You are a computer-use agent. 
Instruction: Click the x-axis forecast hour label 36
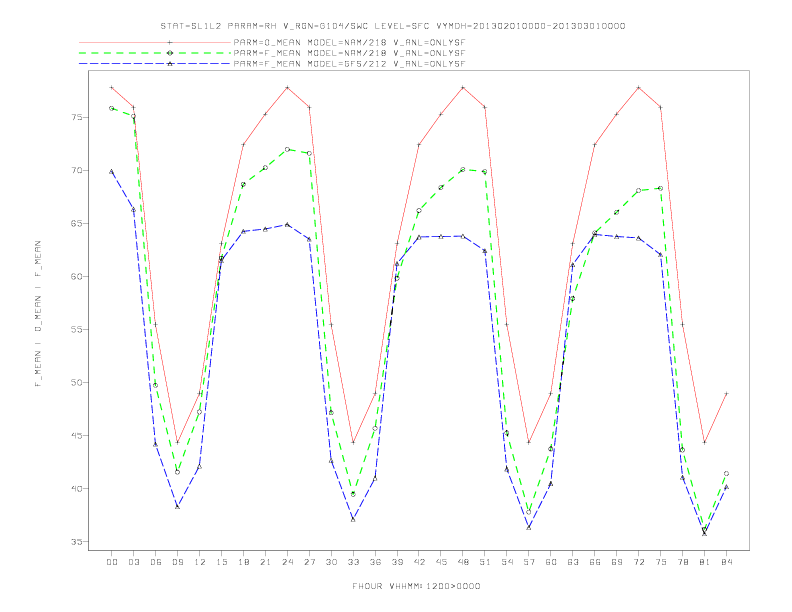pos(375,562)
